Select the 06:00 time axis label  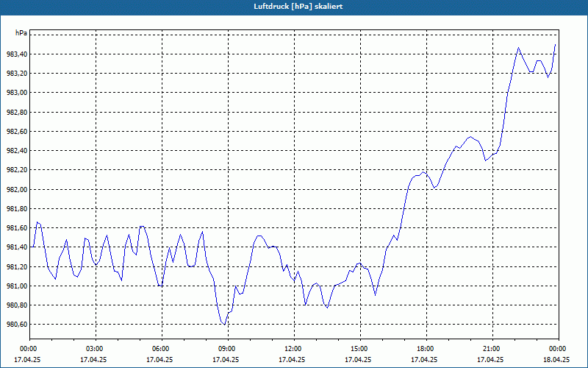[162, 349]
